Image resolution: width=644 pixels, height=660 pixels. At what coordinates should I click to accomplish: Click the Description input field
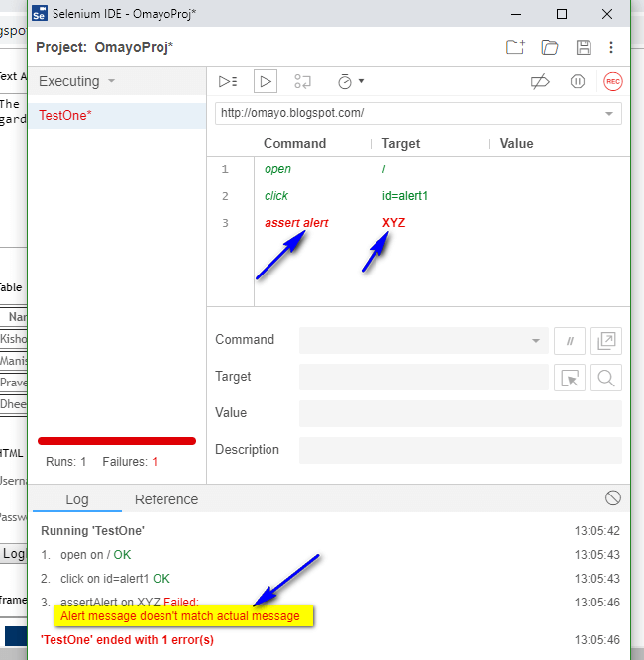pyautogui.click(x=461, y=450)
